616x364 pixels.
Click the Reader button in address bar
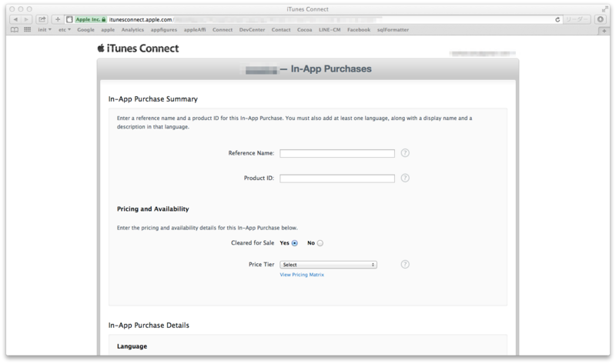(x=576, y=19)
